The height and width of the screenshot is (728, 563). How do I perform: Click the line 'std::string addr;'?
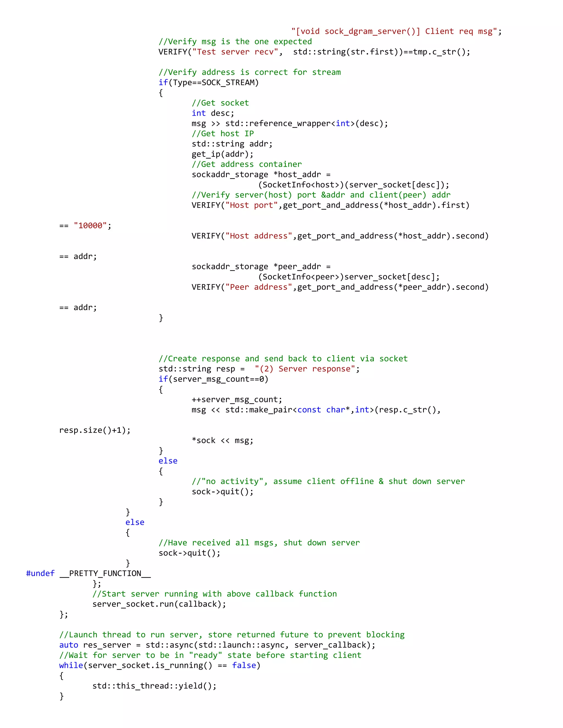[232, 144]
